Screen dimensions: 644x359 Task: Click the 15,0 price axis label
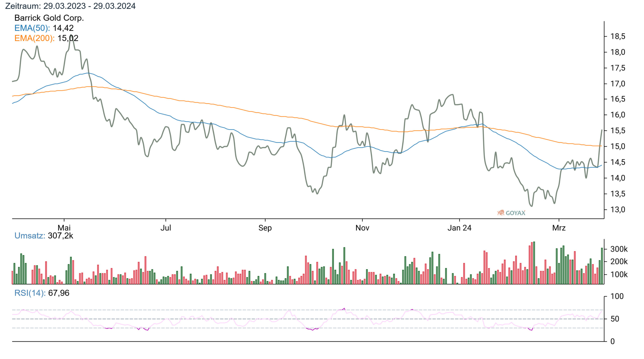coord(618,146)
